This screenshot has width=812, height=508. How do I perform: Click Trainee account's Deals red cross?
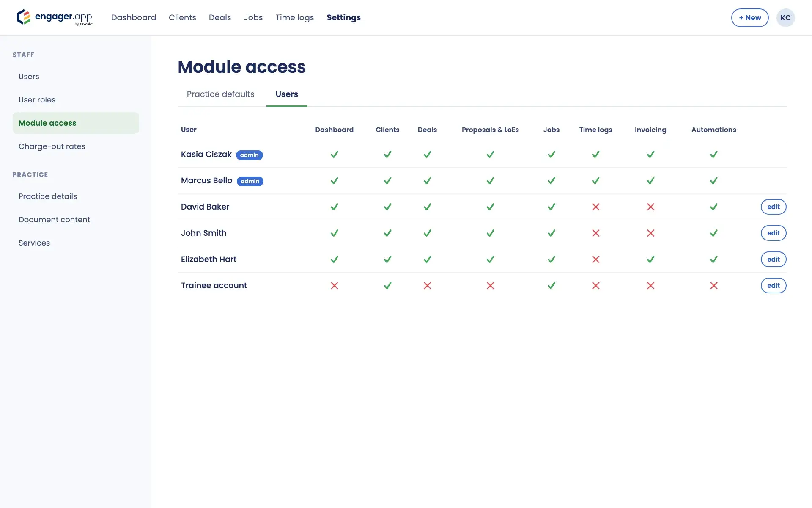(427, 286)
